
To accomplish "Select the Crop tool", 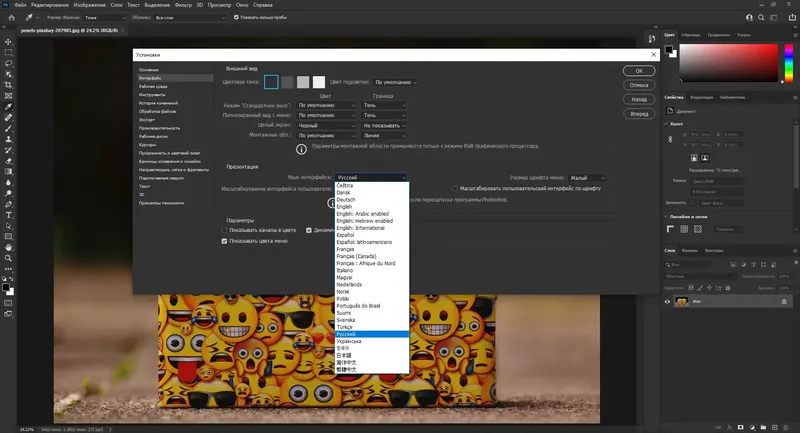I will [8, 85].
